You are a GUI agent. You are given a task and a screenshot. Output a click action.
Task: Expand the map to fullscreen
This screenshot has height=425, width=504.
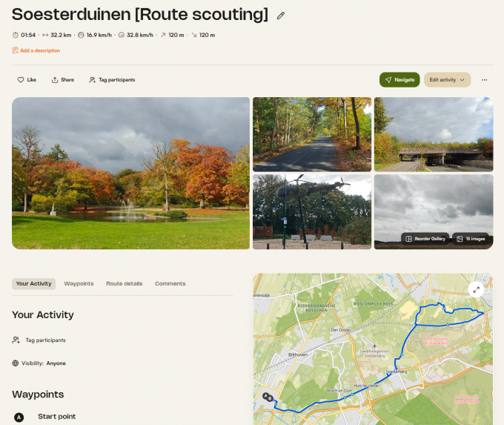(476, 289)
